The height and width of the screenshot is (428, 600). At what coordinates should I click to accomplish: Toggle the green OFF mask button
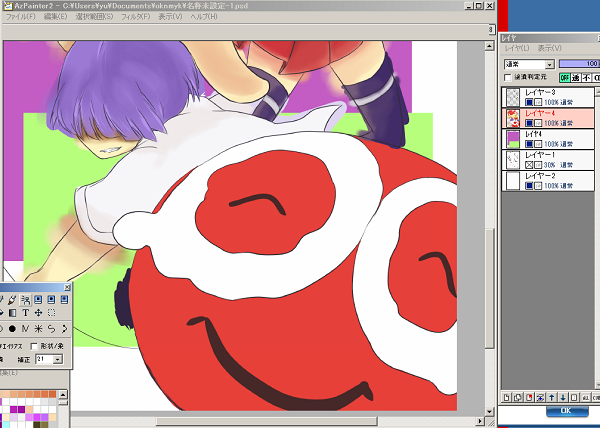[564, 78]
